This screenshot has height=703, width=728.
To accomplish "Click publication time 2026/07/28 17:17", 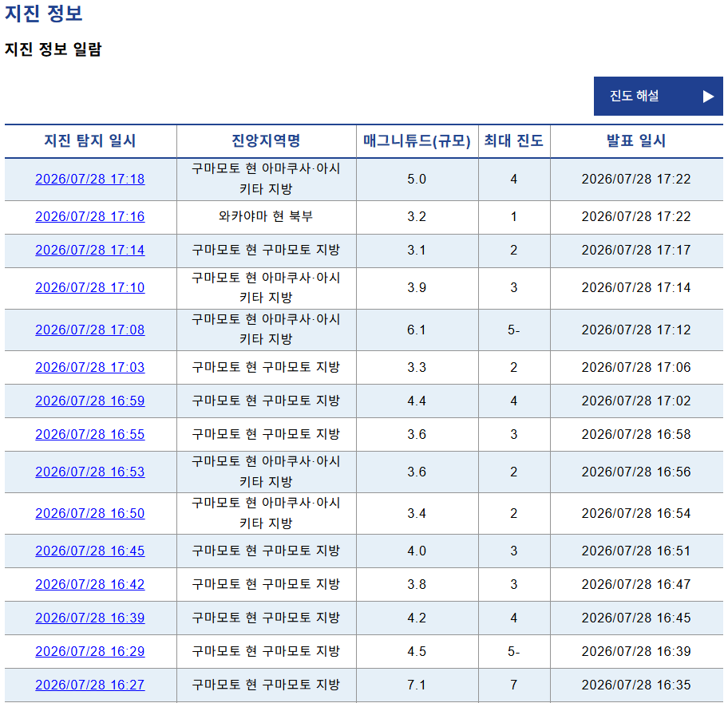I will 636,250.
